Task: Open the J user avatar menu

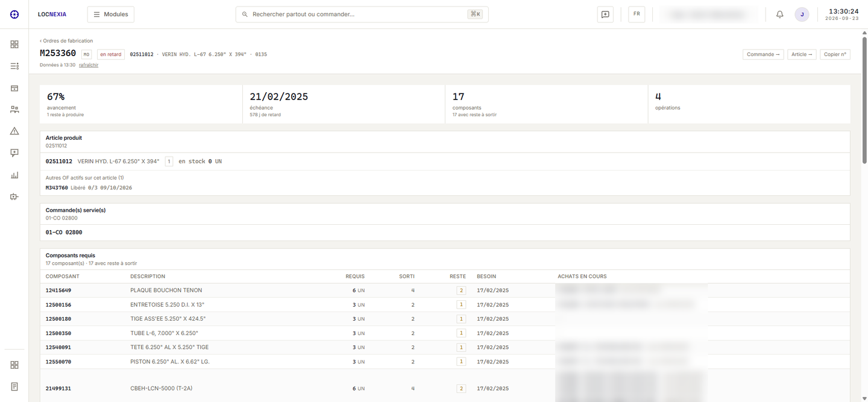Action: pyautogui.click(x=802, y=14)
